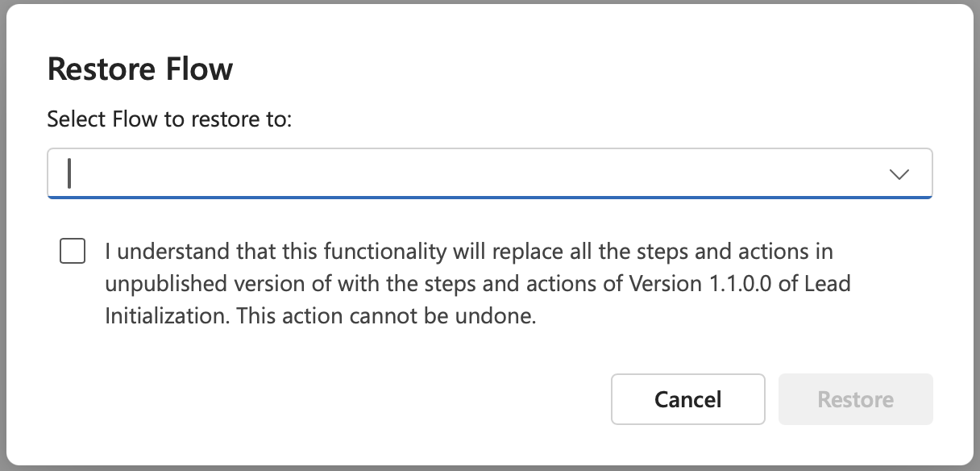Show available flows via the chevron

[899, 174]
